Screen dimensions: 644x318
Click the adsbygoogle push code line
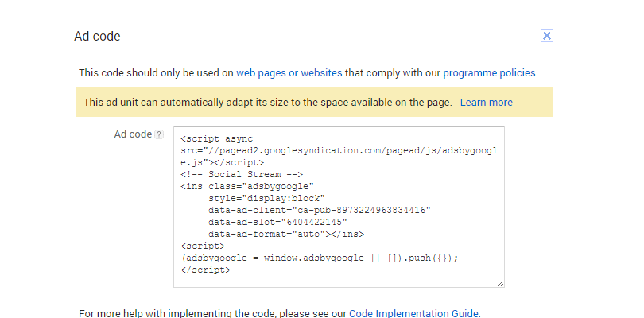tap(319, 258)
